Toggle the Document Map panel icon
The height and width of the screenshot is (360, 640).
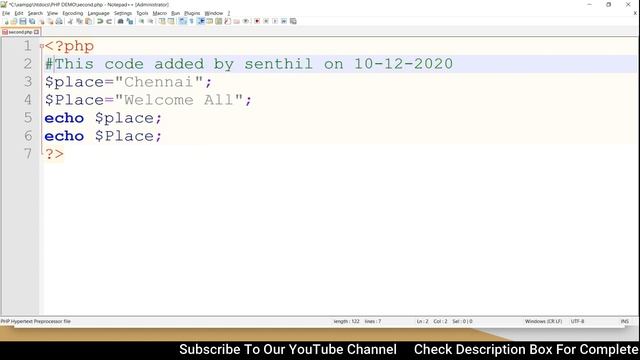coord(219,21)
